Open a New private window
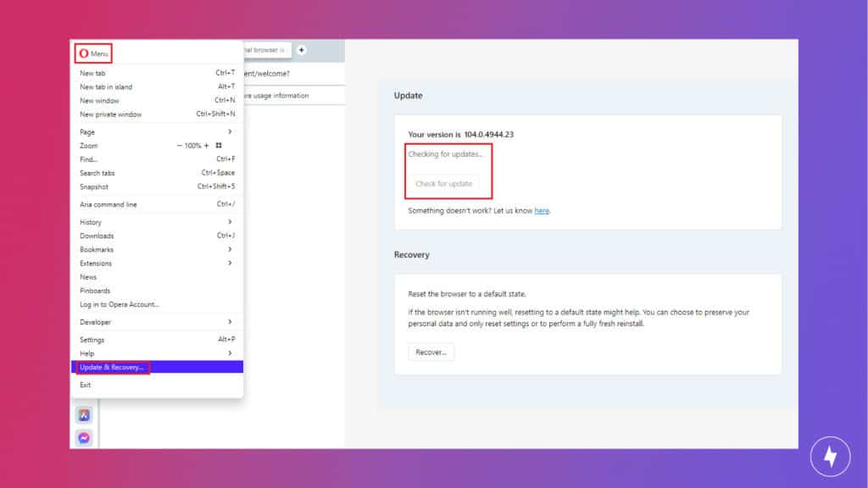868x488 pixels. (106, 114)
